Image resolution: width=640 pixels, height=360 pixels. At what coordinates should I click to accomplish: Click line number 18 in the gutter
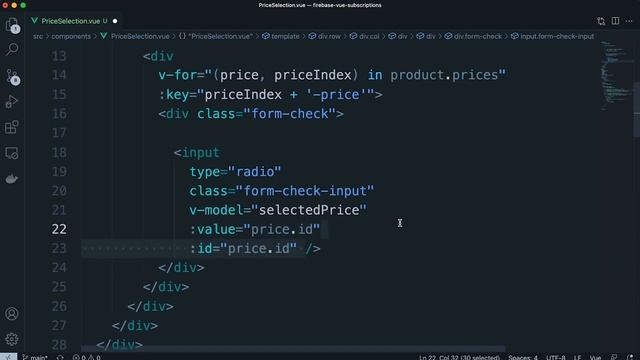tap(59, 152)
